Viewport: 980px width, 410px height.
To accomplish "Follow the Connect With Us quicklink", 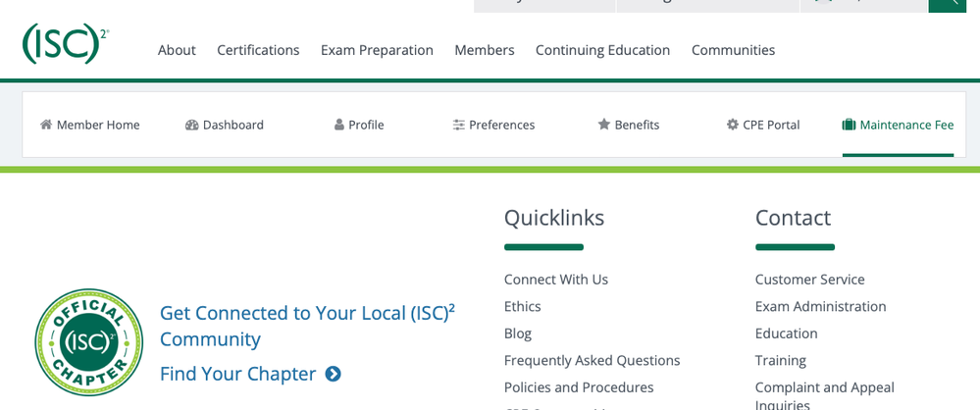I will pyautogui.click(x=555, y=280).
